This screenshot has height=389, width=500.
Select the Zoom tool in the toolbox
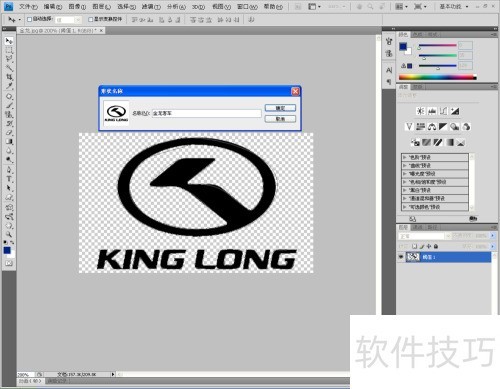point(9,234)
